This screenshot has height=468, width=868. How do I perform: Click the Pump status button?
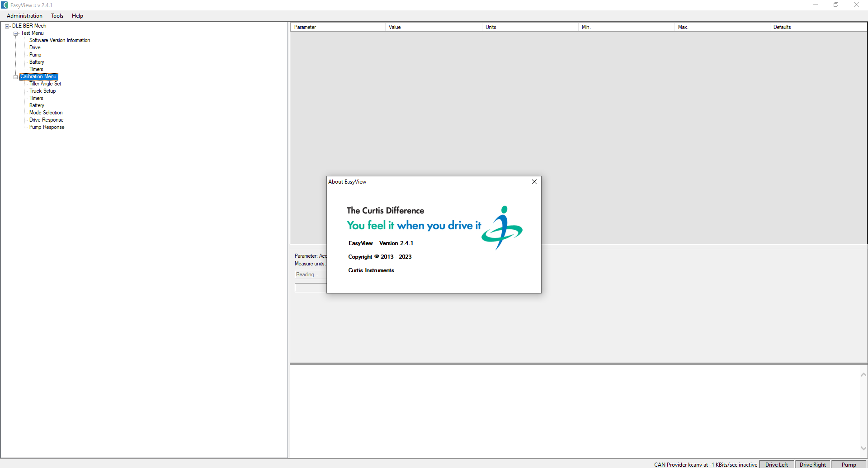[x=848, y=464]
